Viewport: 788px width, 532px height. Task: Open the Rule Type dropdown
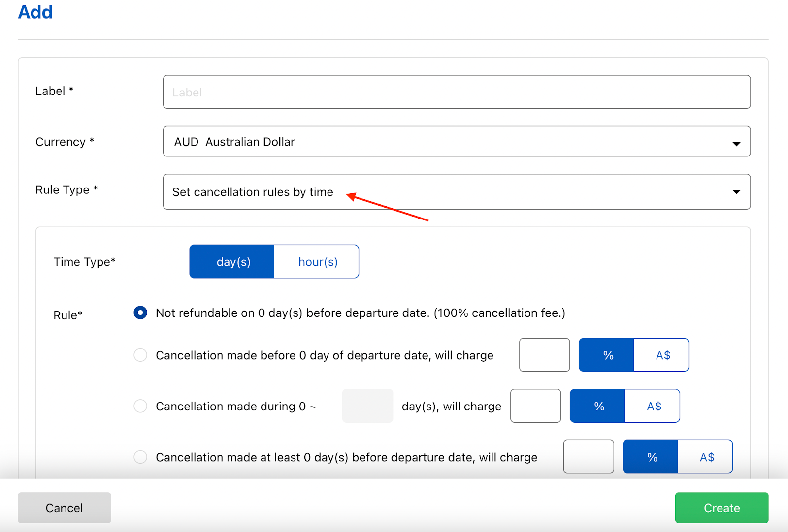click(x=457, y=191)
